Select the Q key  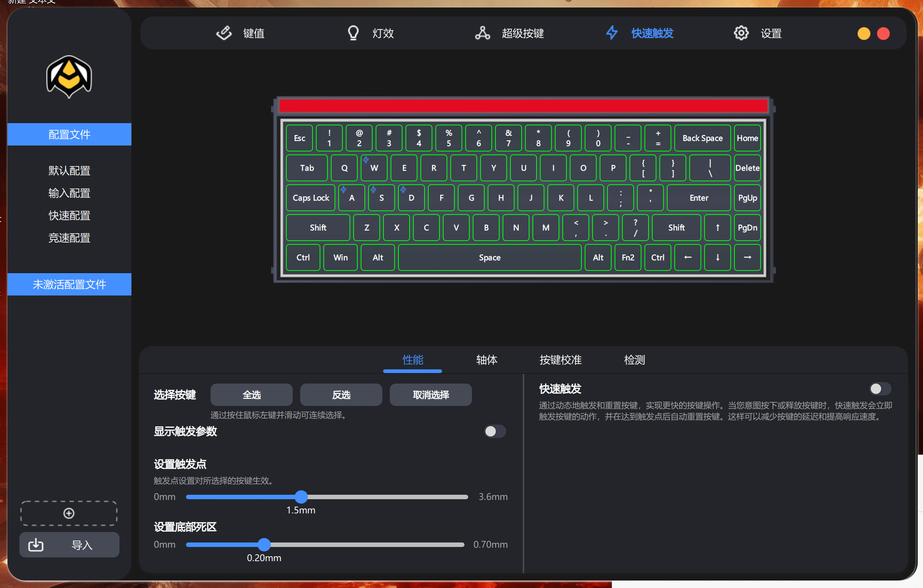[344, 168]
